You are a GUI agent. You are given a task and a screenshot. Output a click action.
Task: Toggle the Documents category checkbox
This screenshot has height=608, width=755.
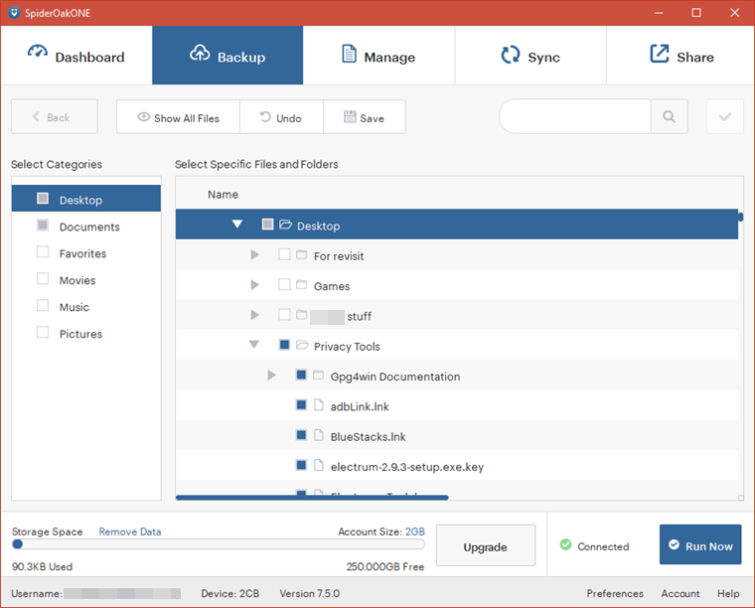click(x=43, y=225)
